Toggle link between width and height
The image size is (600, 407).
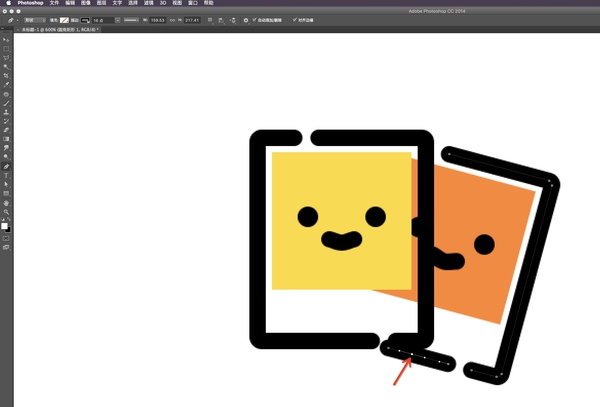coord(172,20)
